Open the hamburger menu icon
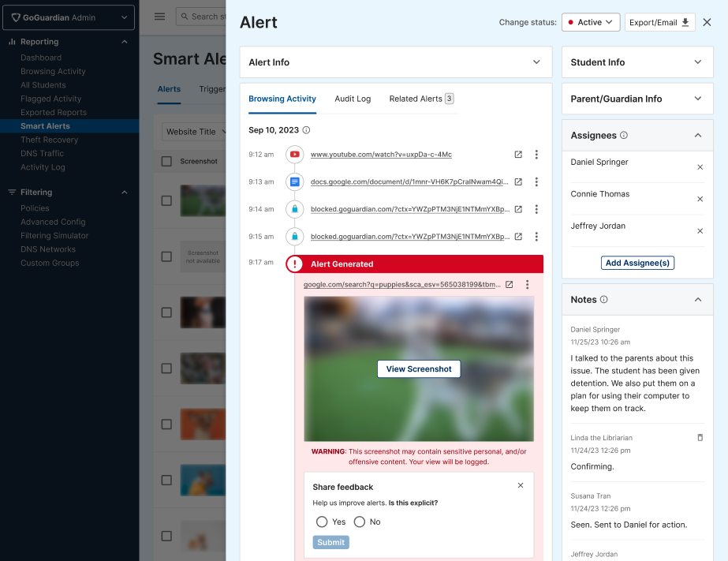This screenshot has height=561, width=728. click(159, 17)
